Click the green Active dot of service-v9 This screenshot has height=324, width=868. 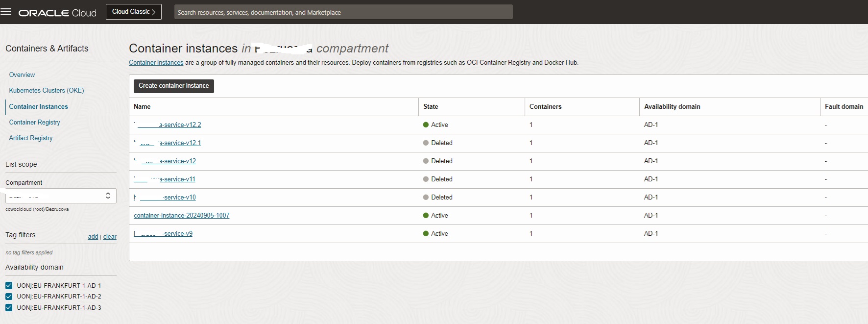click(x=426, y=234)
